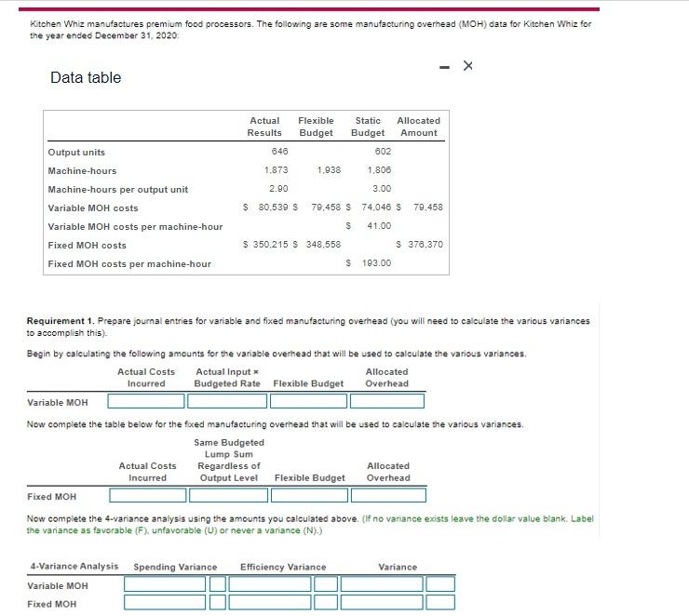689x616 pixels.
Task: Click Variable MOH Efficiency Variance label box
Action: [x=326, y=584]
